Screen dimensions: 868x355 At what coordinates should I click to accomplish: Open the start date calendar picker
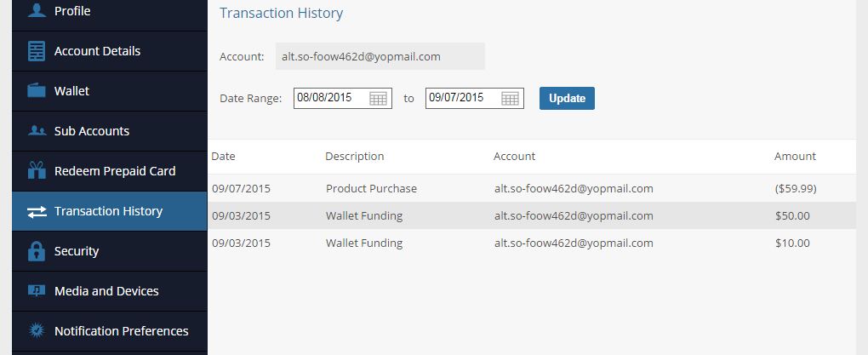point(378,99)
